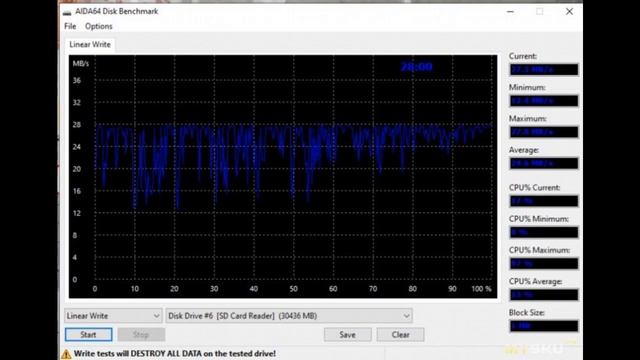640x360 pixels.
Task: Click the CPU% Average value field
Action: pos(544,295)
